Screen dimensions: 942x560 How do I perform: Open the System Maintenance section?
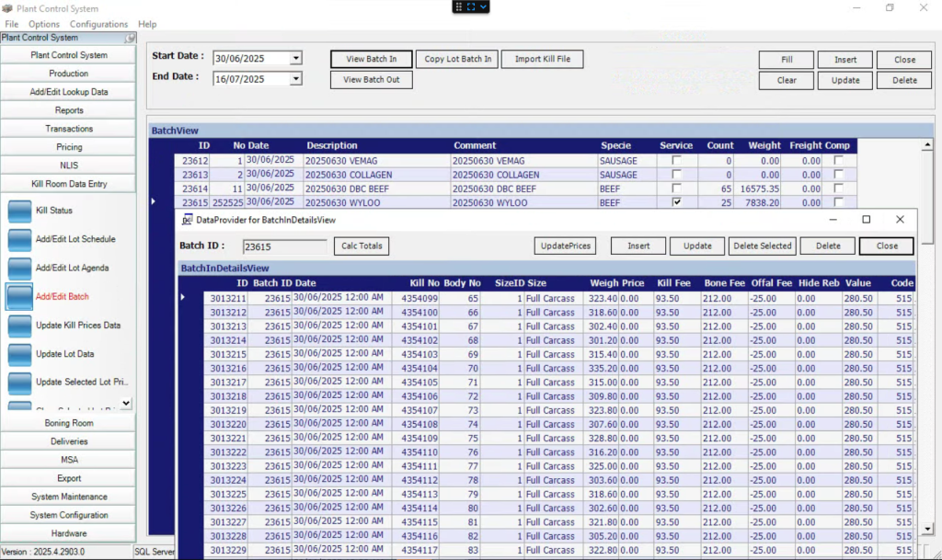coord(68,497)
